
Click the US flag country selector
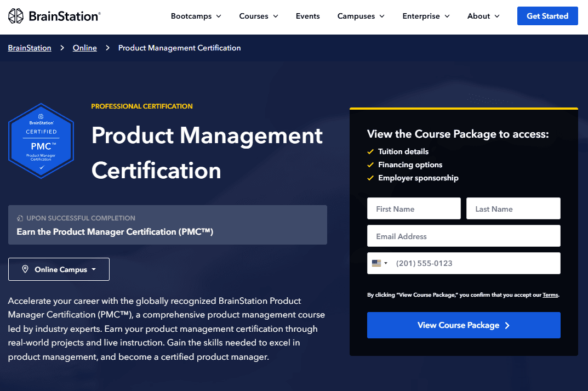(x=380, y=263)
